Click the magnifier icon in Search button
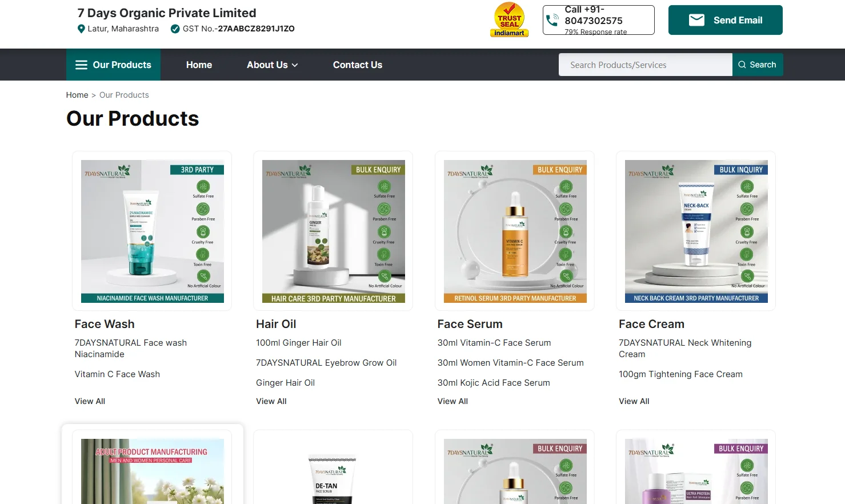Screen dimensions: 845x504 coord(742,65)
